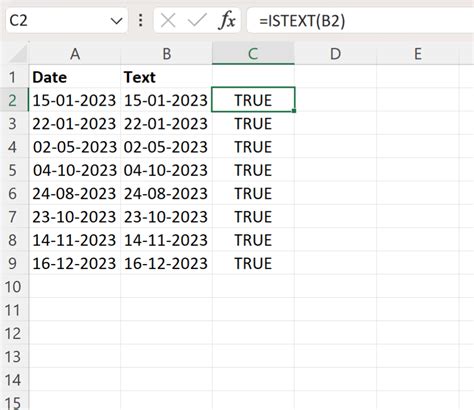Select row 3 header
474x410 pixels.
(x=13, y=123)
